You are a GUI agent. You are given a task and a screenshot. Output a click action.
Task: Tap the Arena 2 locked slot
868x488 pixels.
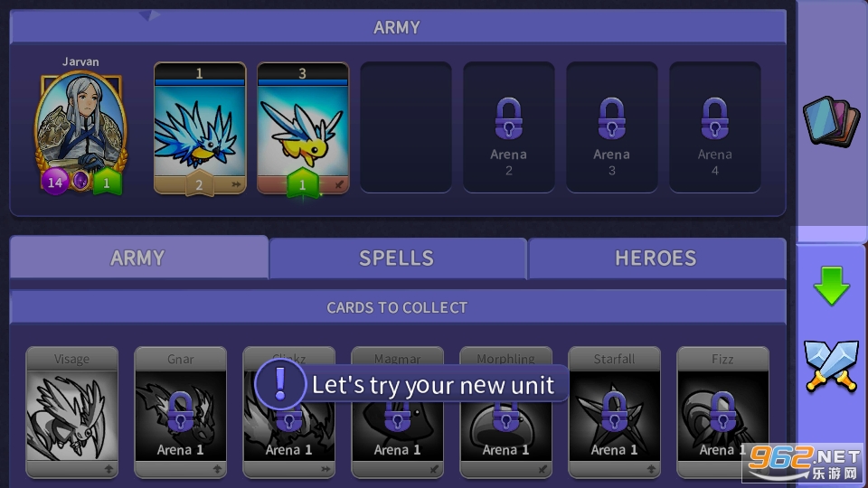tap(509, 127)
